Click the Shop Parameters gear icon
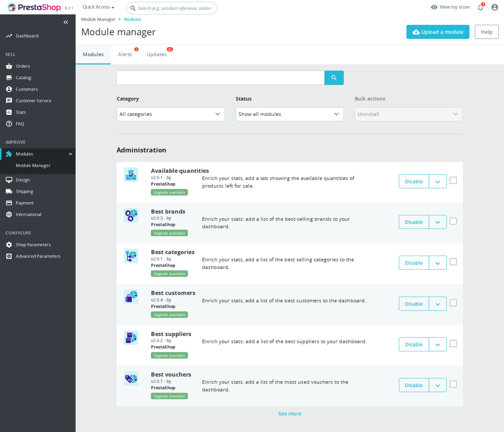The width and height of the screenshot is (504, 432). coord(9,245)
